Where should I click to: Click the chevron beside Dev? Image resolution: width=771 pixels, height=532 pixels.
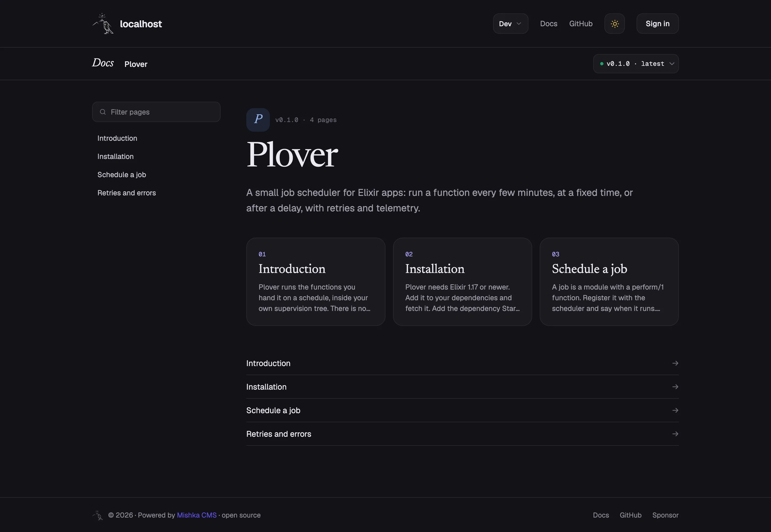click(x=519, y=24)
